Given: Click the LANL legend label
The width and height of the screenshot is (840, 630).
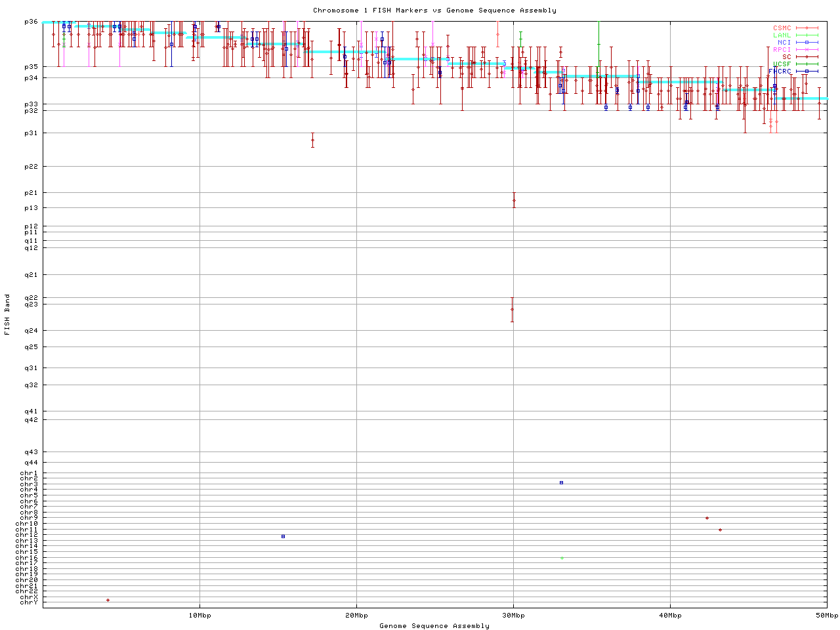Looking at the screenshot, I should (x=782, y=35).
